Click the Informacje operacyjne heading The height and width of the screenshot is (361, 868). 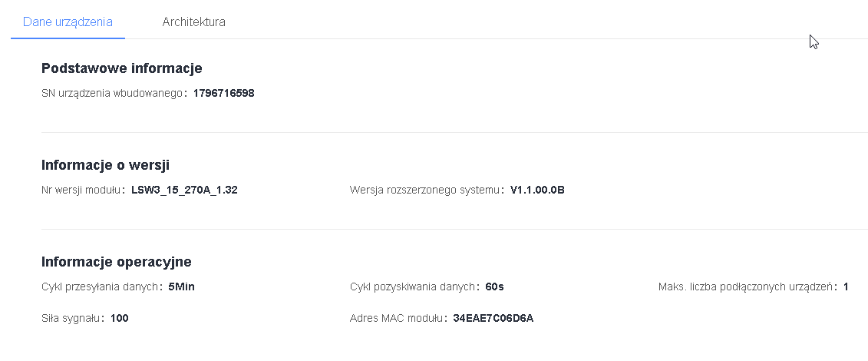pyautogui.click(x=116, y=262)
